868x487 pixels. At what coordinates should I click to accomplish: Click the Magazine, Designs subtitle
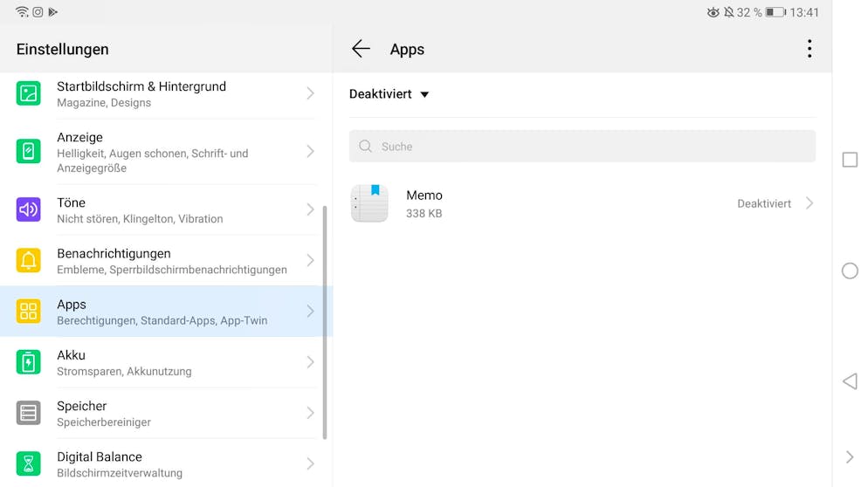point(104,102)
